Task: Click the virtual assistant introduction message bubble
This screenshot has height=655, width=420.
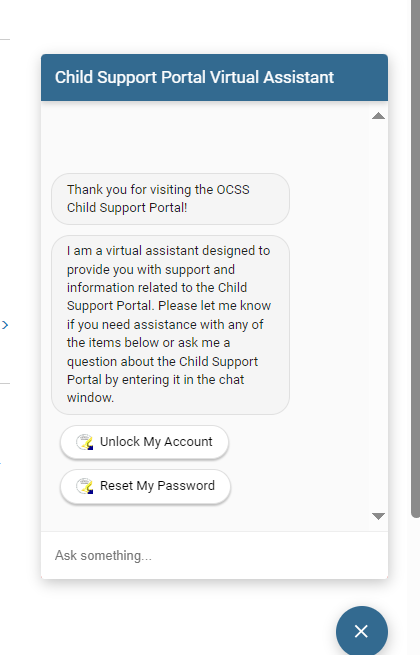Action: point(171,325)
